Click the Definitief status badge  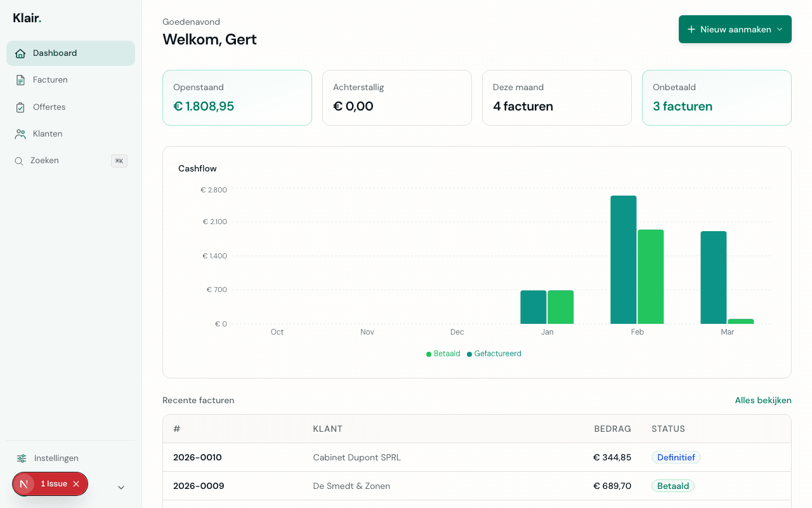[x=676, y=457]
